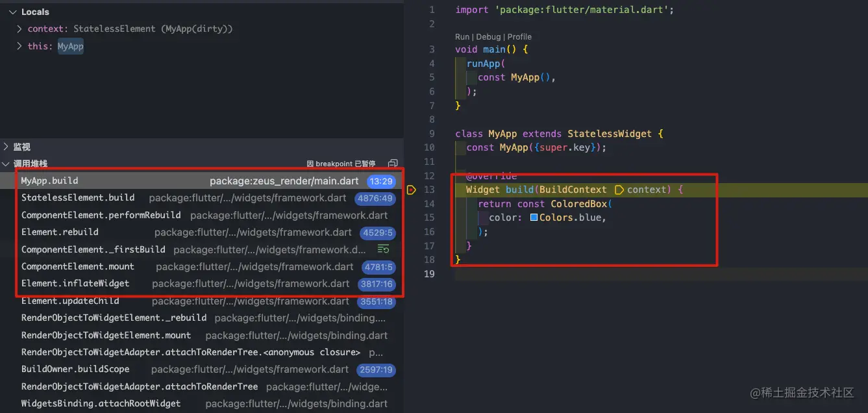Click the StatelessElement (MyApp(dirty)) value
The width and height of the screenshot is (868, 413).
153,29
